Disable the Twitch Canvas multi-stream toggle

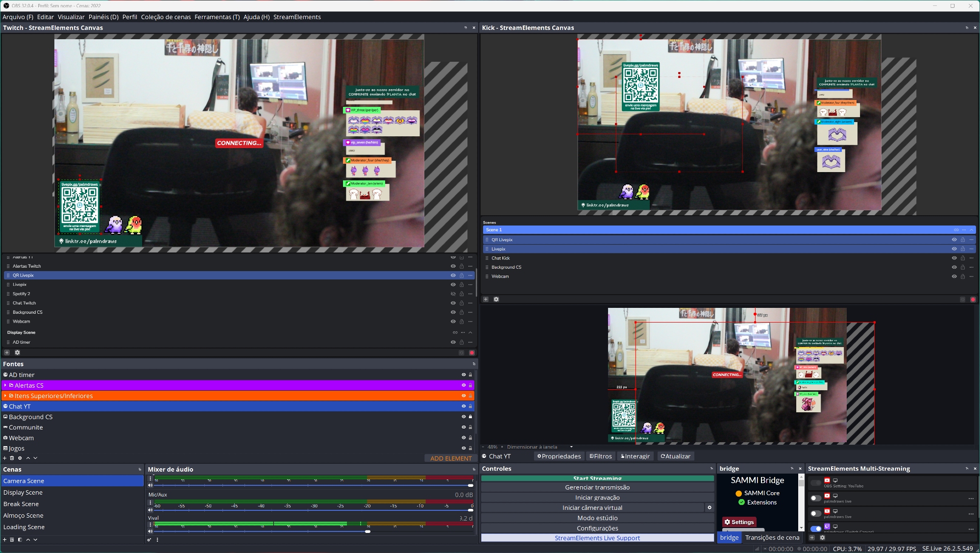coord(816,528)
